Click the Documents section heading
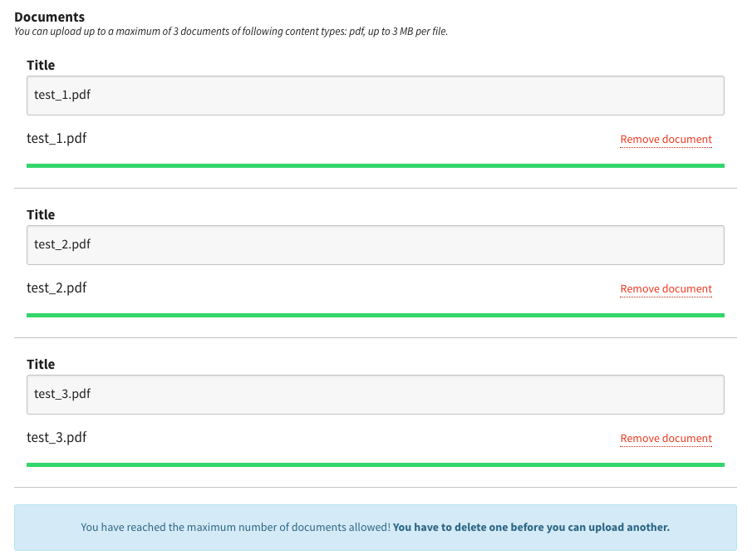 (x=49, y=17)
